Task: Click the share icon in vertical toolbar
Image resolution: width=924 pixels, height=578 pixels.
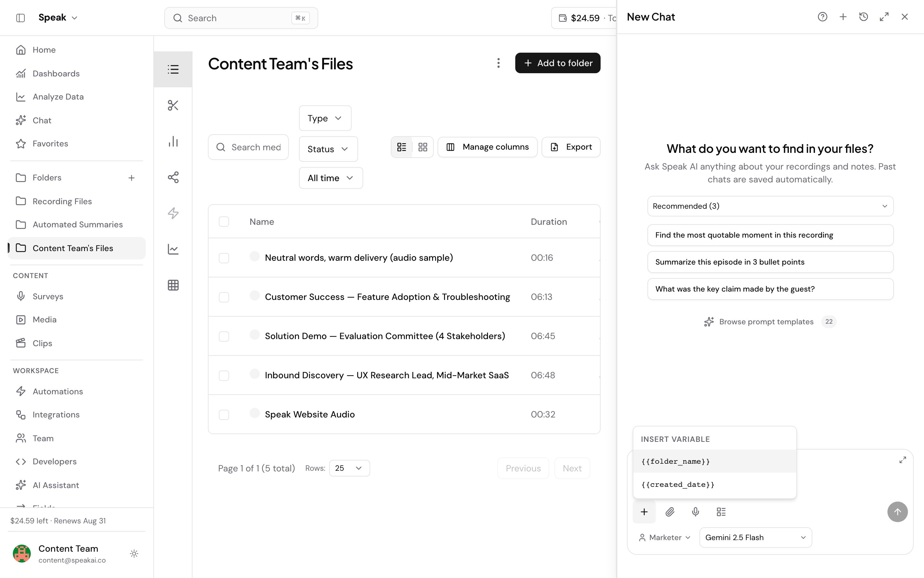Action: tap(173, 177)
